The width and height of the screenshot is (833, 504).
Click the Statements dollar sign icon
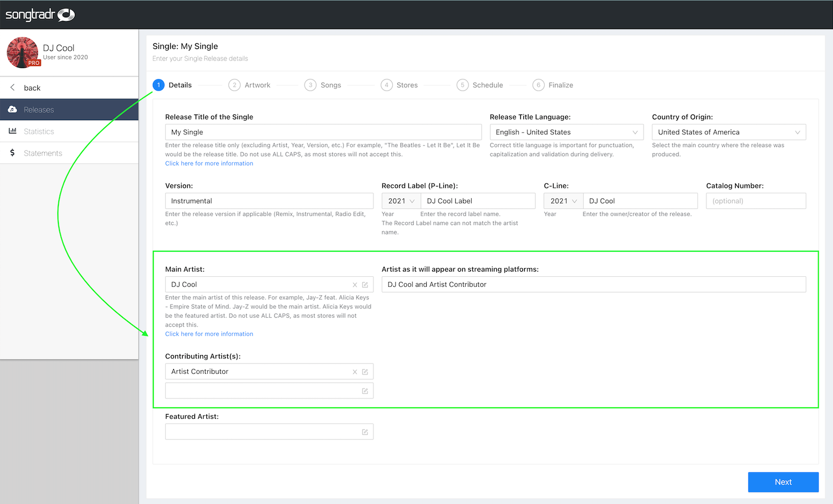coord(12,153)
